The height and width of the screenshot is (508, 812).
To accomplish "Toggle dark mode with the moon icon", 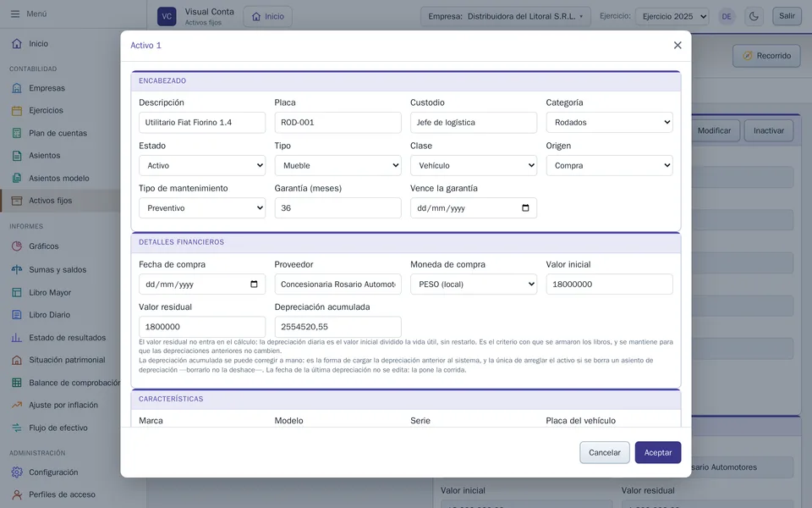I will click(x=754, y=17).
